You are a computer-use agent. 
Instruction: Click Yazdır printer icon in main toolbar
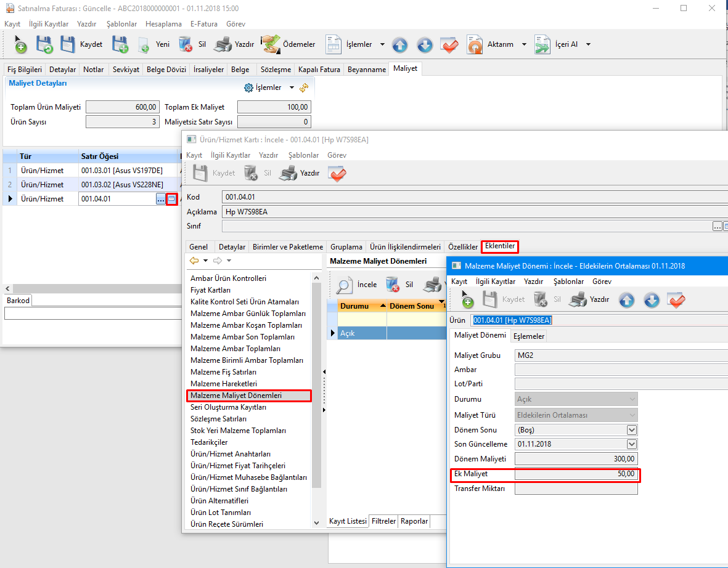click(223, 44)
